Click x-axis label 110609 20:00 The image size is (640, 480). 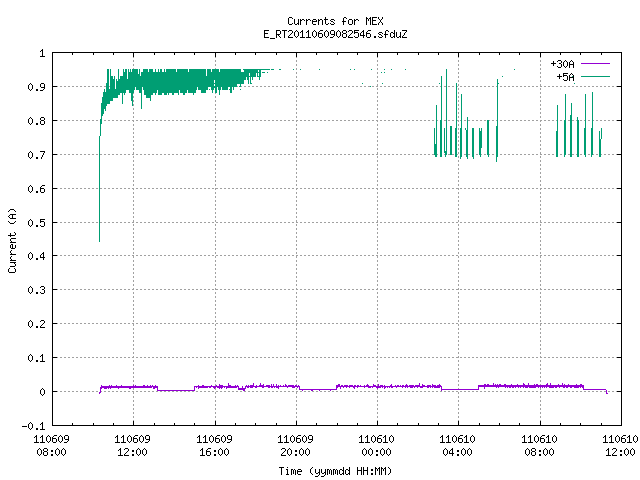point(295,446)
